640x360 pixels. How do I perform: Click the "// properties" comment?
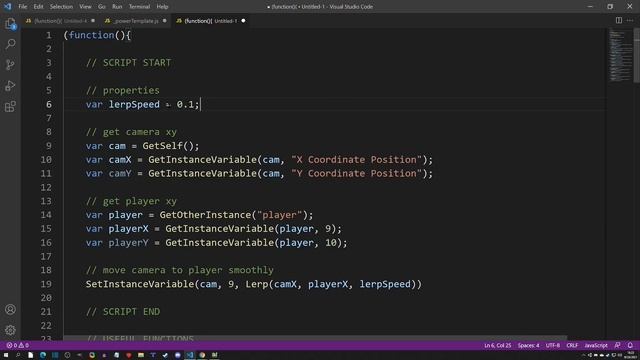[123, 91]
